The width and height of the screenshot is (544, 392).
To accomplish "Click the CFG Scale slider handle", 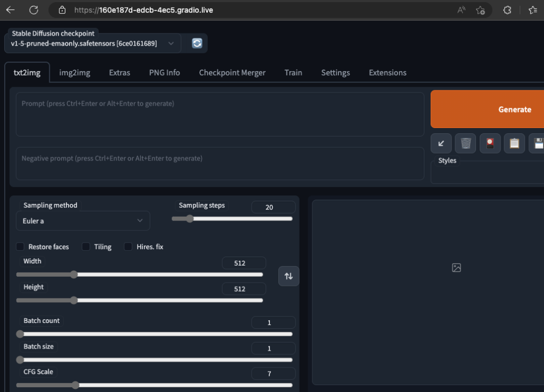I will pos(75,385).
